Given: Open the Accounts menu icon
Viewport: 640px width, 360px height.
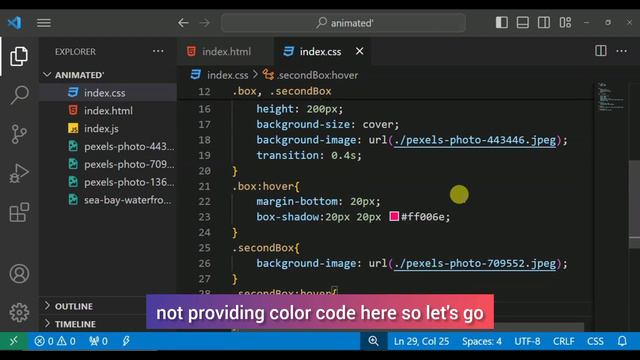Looking at the screenshot, I should (x=19, y=273).
